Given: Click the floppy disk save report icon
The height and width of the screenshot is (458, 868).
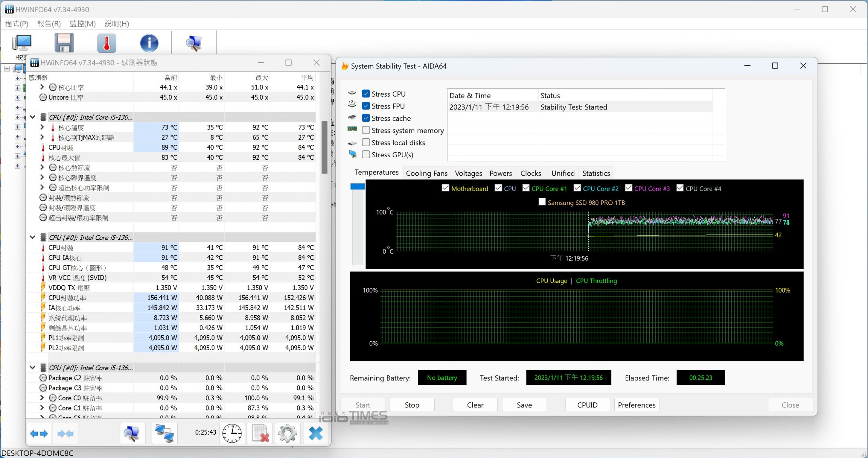Looking at the screenshot, I should [64, 43].
